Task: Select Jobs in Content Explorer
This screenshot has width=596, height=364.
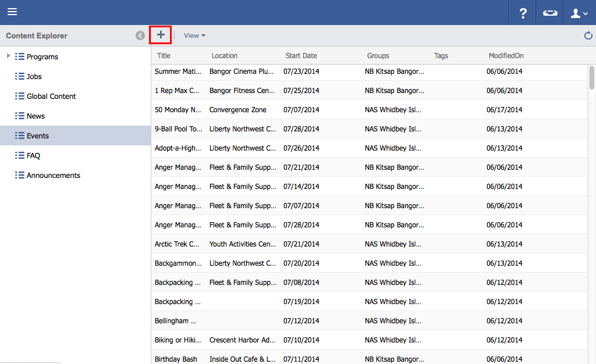Action: tap(34, 77)
